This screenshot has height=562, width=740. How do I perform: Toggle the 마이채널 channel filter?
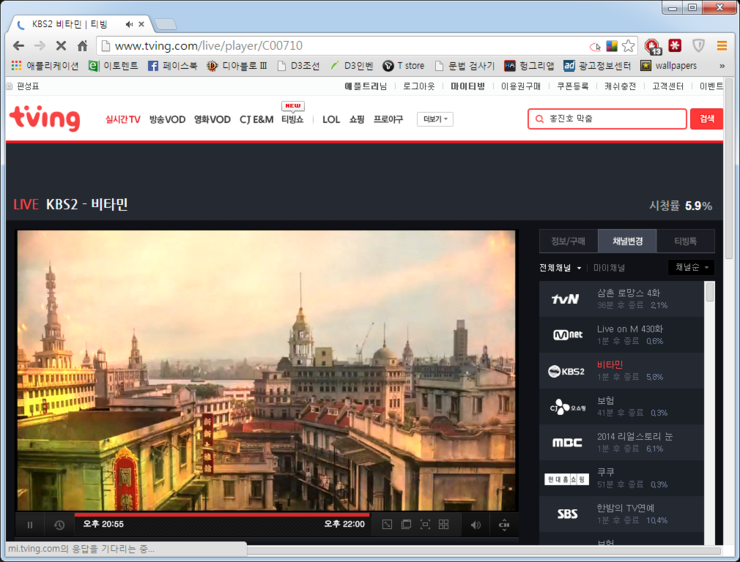609,268
